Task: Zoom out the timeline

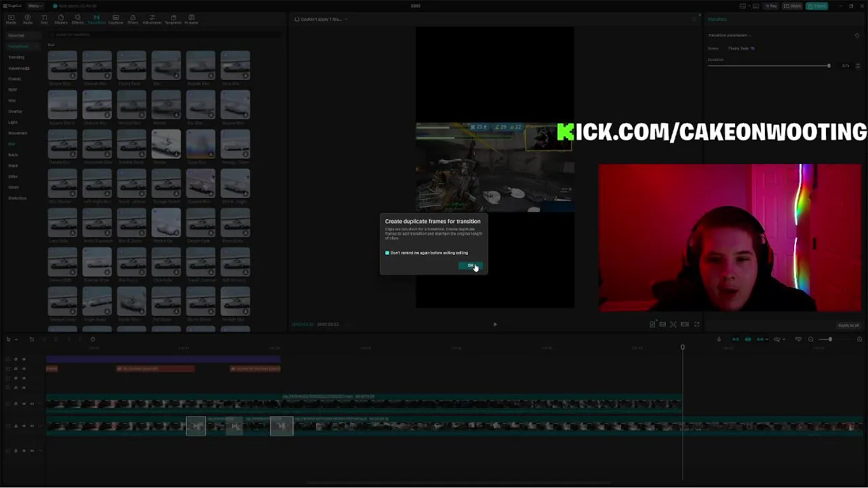Action: coord(810,339)
